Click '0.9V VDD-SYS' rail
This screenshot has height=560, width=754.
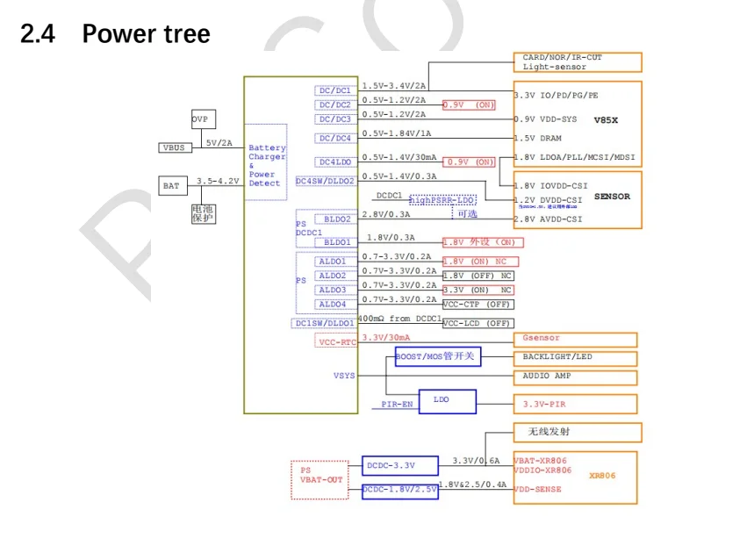pos(545,119)
